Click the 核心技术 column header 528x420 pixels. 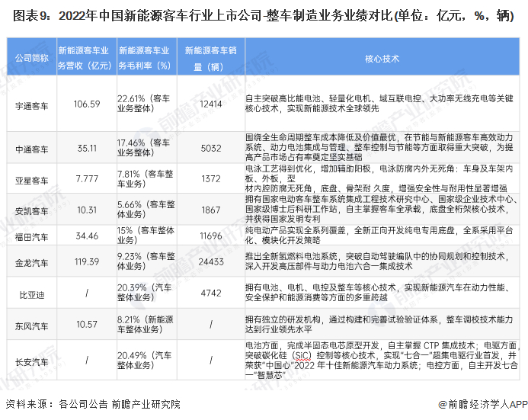382,59
